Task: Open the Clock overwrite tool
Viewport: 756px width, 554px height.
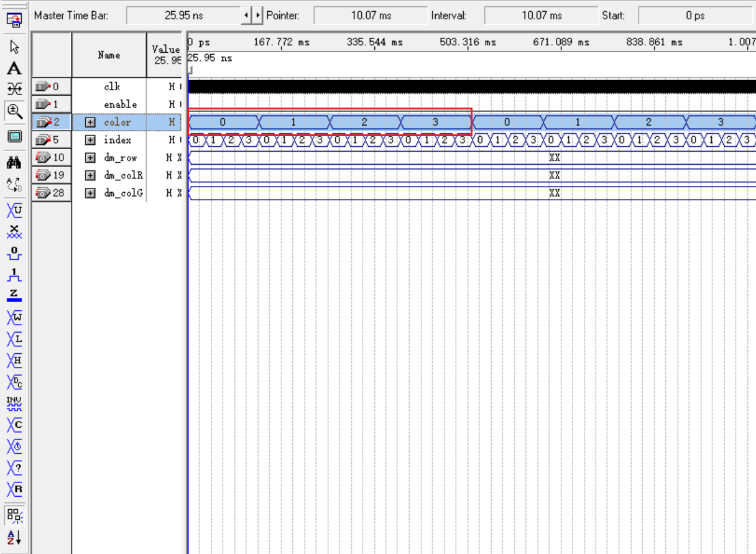Action: [15, 446]
